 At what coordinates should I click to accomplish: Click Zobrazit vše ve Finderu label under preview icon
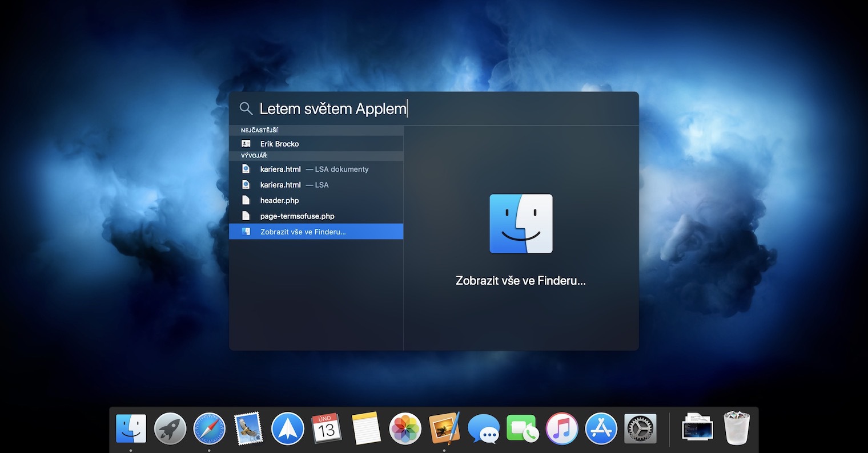[x=521, y=281]
